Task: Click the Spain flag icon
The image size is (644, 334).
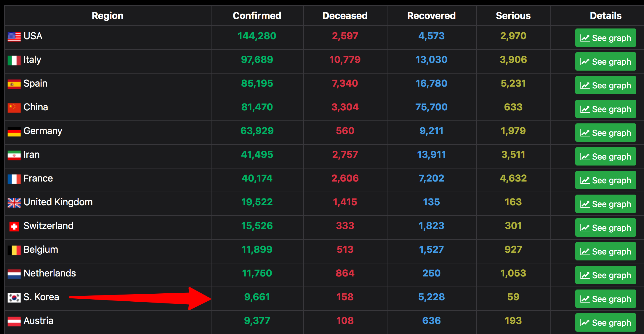Action: (x=14, y=84)
